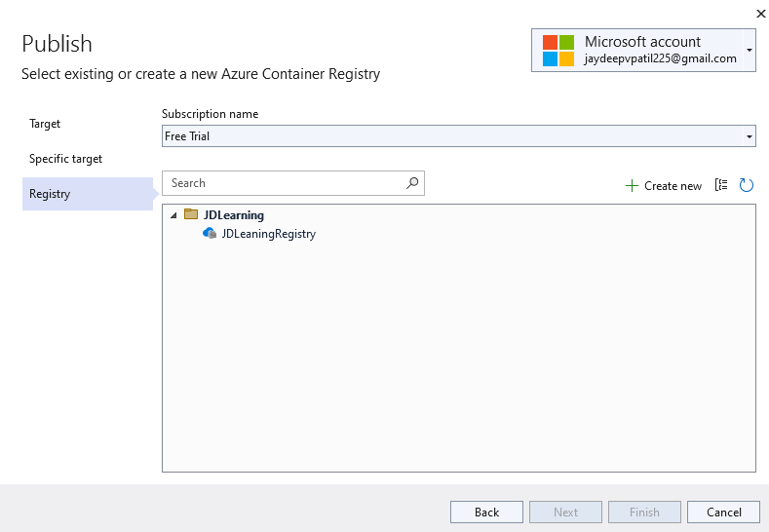This screenshot has width=769, height=532.
Task: Close the Publish dialog
Action: tap(761, 14)
